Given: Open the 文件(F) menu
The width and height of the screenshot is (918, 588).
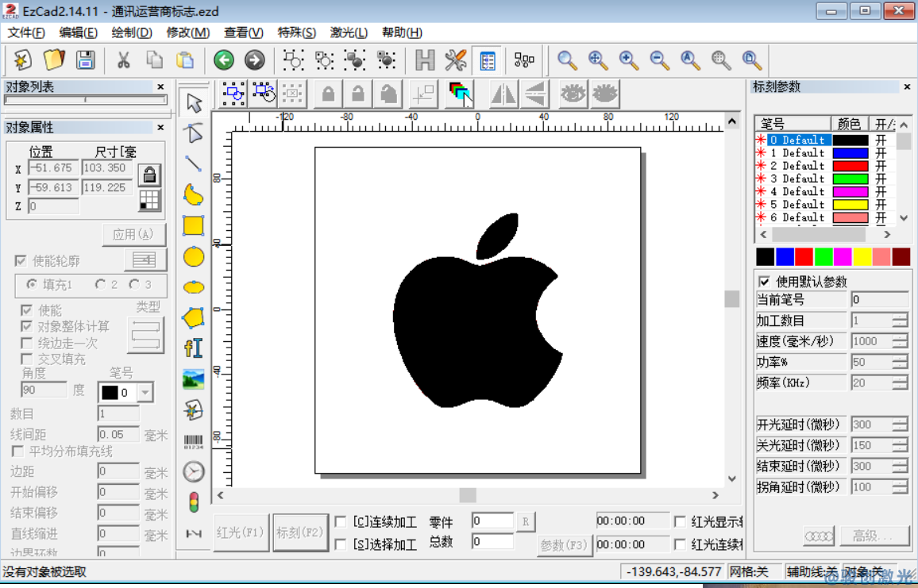Looking at the screenshot, I should click(x=25, y=33).
